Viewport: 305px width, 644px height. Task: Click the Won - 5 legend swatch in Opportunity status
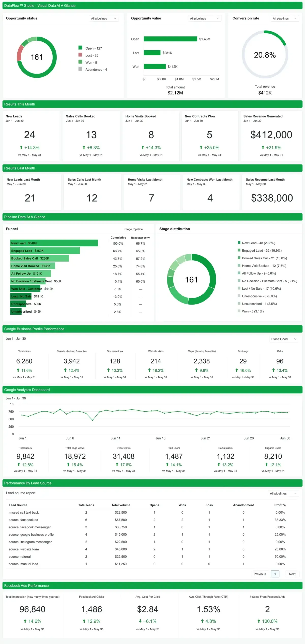point(80,62)
